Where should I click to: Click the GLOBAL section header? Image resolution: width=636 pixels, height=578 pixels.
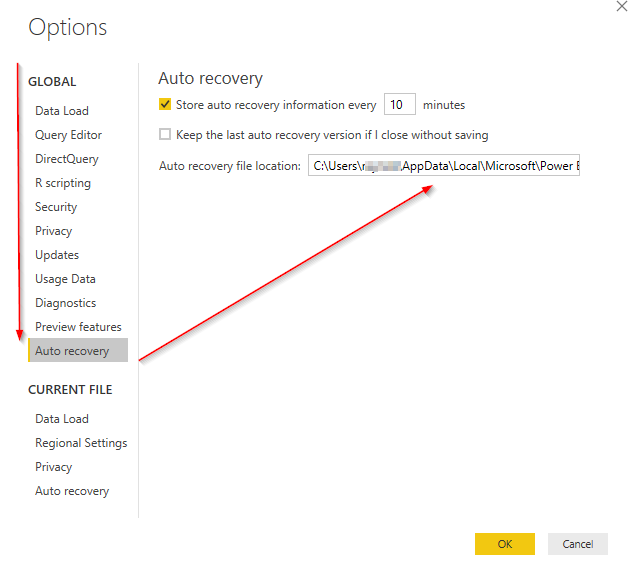(52, 82)
